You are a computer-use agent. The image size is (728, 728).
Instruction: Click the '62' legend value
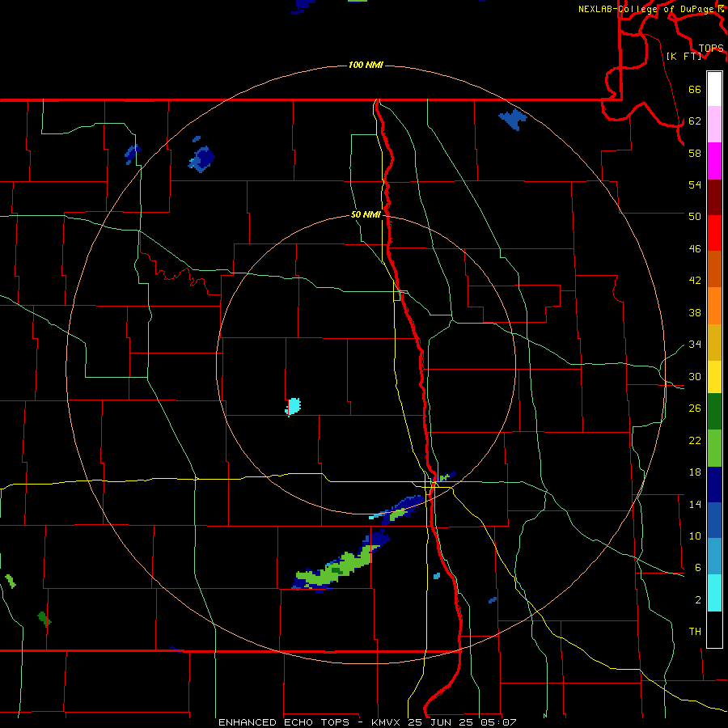pos(695,121)
